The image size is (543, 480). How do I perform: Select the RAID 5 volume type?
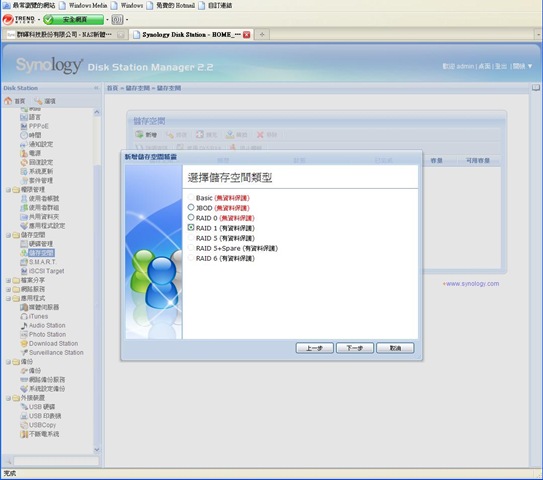tap(191, 238)
